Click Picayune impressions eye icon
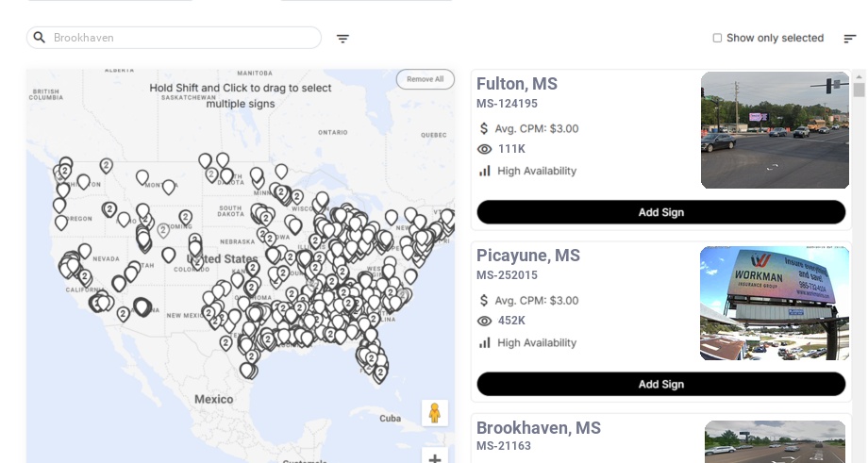Screen dimensions: 868x463 (x=485, y=321)
